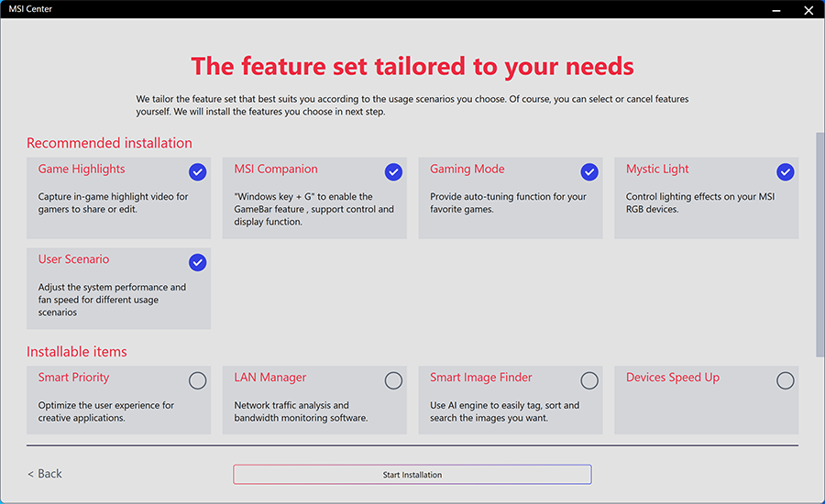Click the Game Highlights title
The height and width of the screenshot is (504, 825).
pyautogui.click(x=82, y=169)
